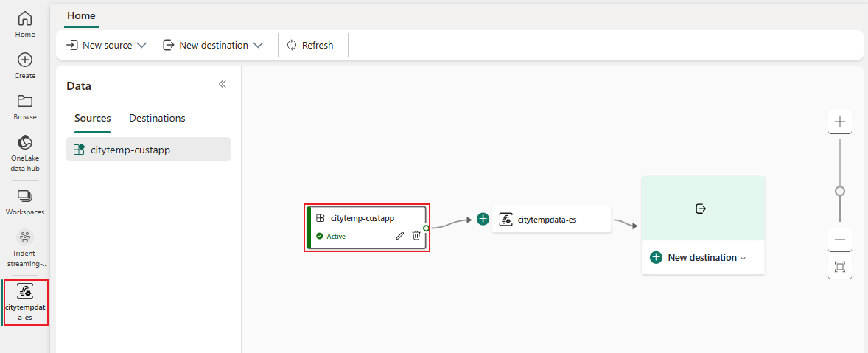Refresh the eventstream
This screenshot has width=868, height=353.
310,46
